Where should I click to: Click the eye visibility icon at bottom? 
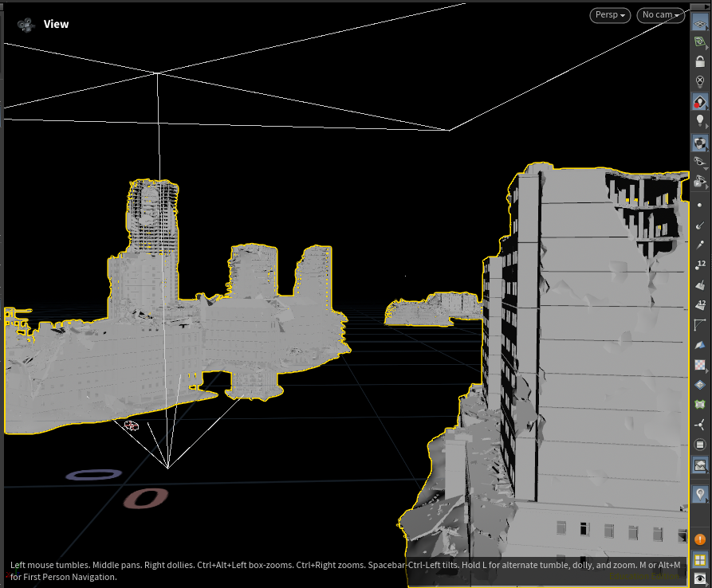coord(700,579)
